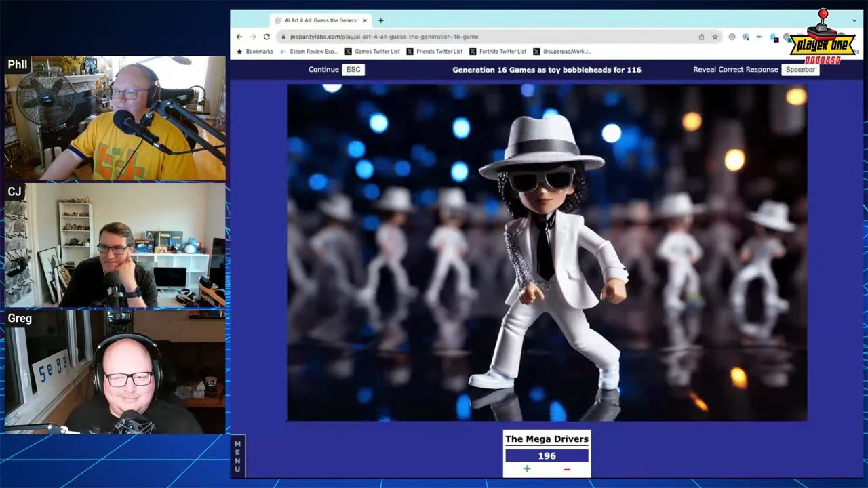Click the share page icon in address bar
This screenshot has width=868, height=488.
coord(701,37)
